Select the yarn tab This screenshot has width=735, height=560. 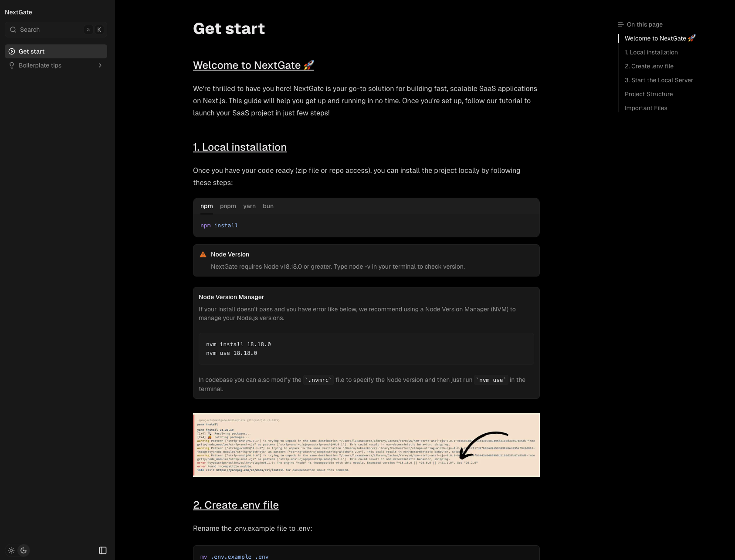(x=249, y=206)
